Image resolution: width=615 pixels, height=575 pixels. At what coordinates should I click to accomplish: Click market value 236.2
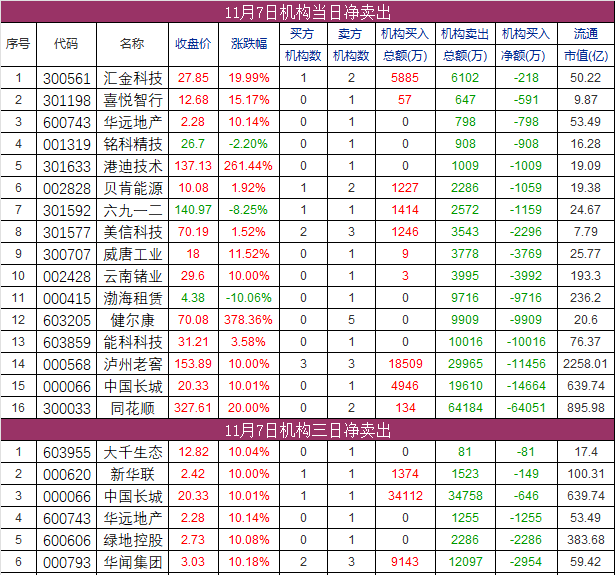point(586,298)
